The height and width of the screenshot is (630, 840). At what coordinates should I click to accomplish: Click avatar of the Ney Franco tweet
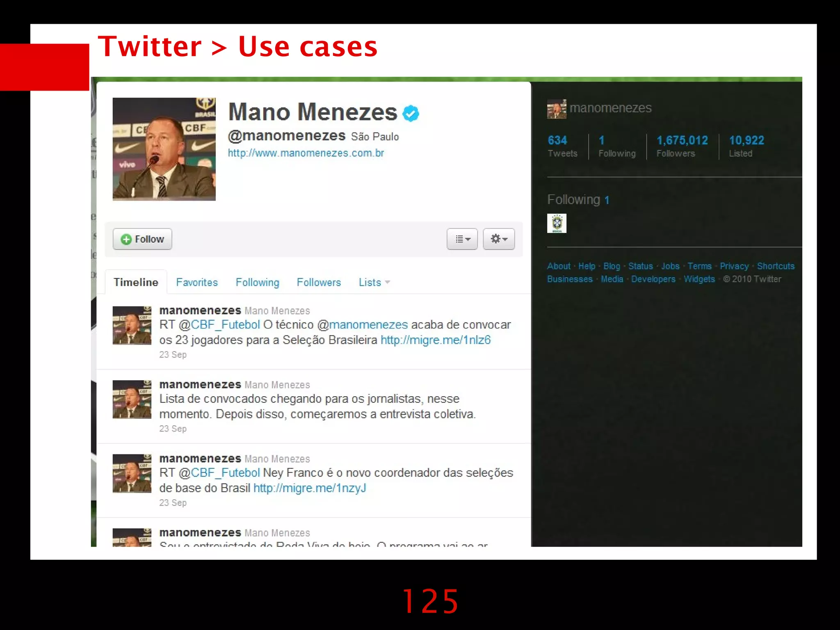click(x=132, y=473)
